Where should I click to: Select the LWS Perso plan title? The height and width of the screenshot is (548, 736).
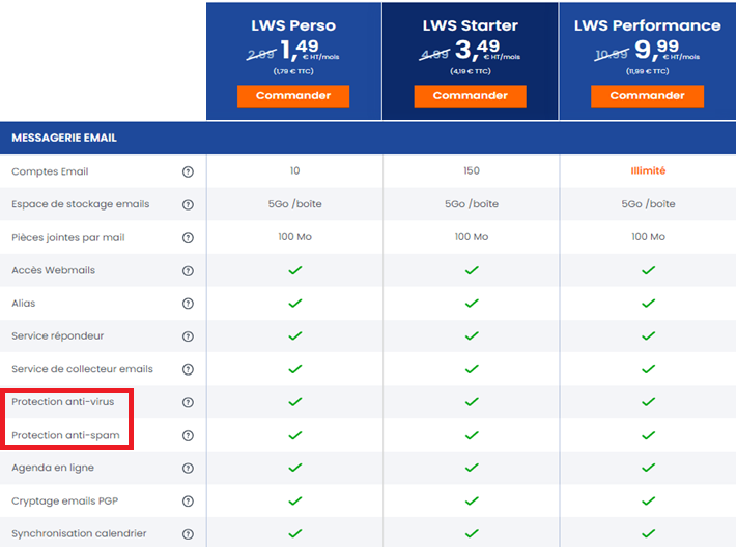pyautogui.click(x=293, y=25)
